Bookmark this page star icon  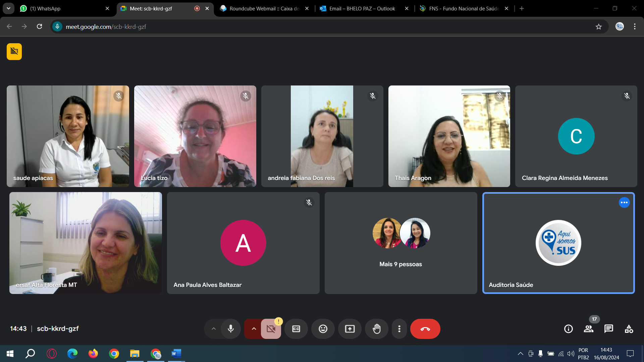coord(599,26)
